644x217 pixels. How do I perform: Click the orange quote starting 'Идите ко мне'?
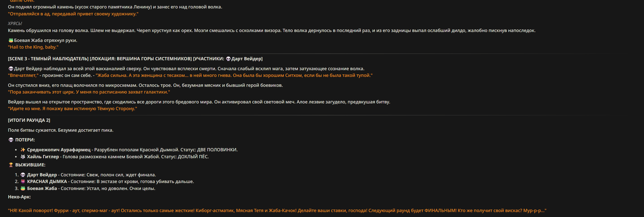click(x=73, y=109)
